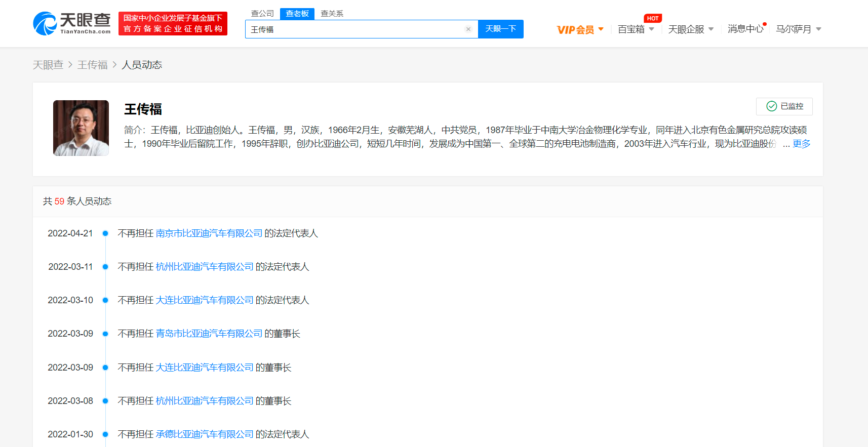Open 消息中心 notifications
Screen dimensions: 868x447
(x=745, y=29)
